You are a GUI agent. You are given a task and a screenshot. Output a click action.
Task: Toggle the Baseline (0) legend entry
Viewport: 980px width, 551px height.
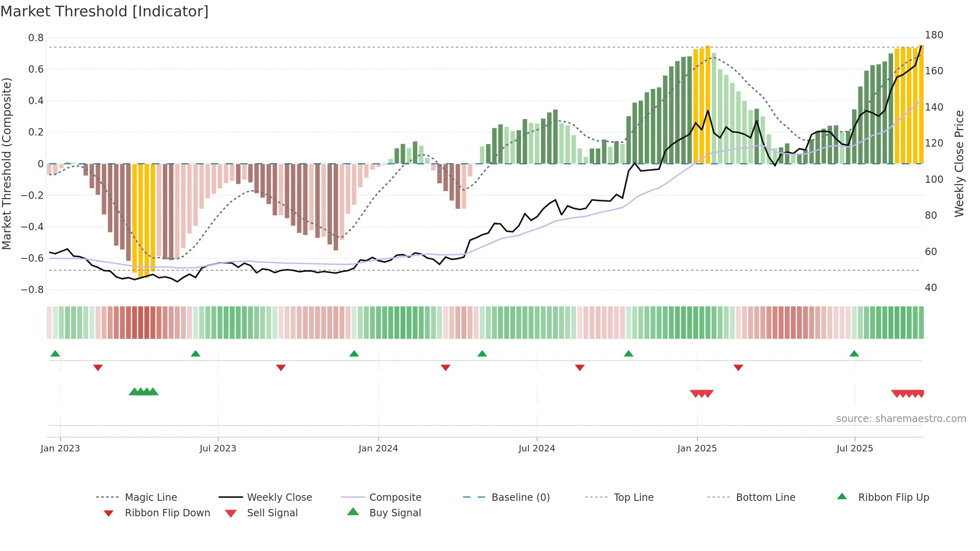coord(506,497)
